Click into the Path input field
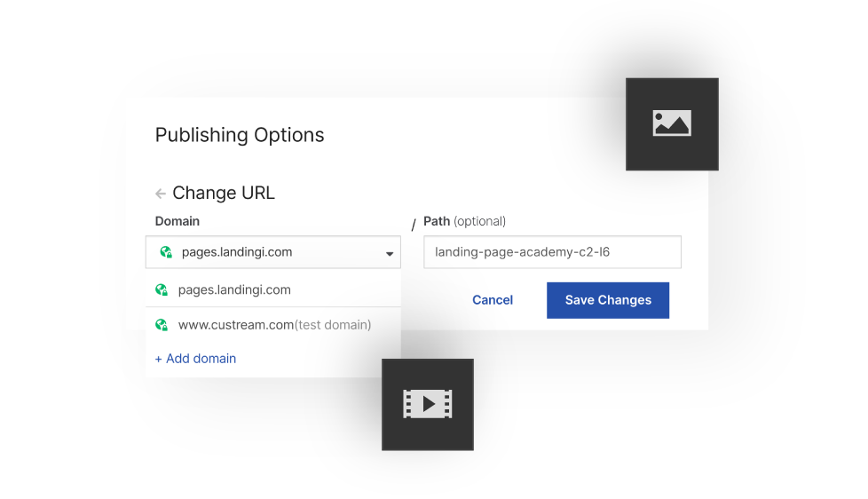This screenshot has width=868, height=499. 552,252
